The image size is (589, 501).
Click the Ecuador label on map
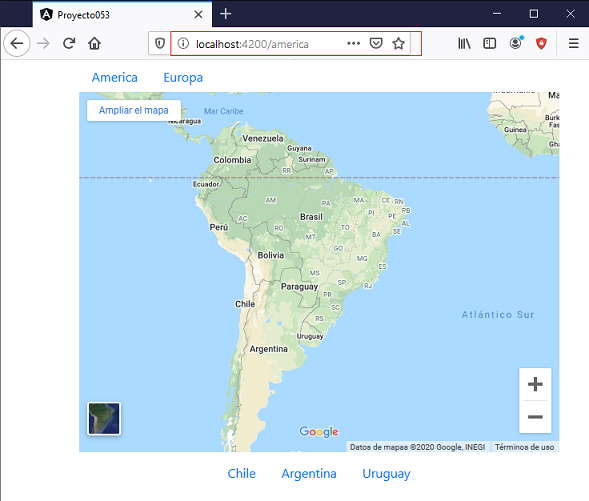206,184
